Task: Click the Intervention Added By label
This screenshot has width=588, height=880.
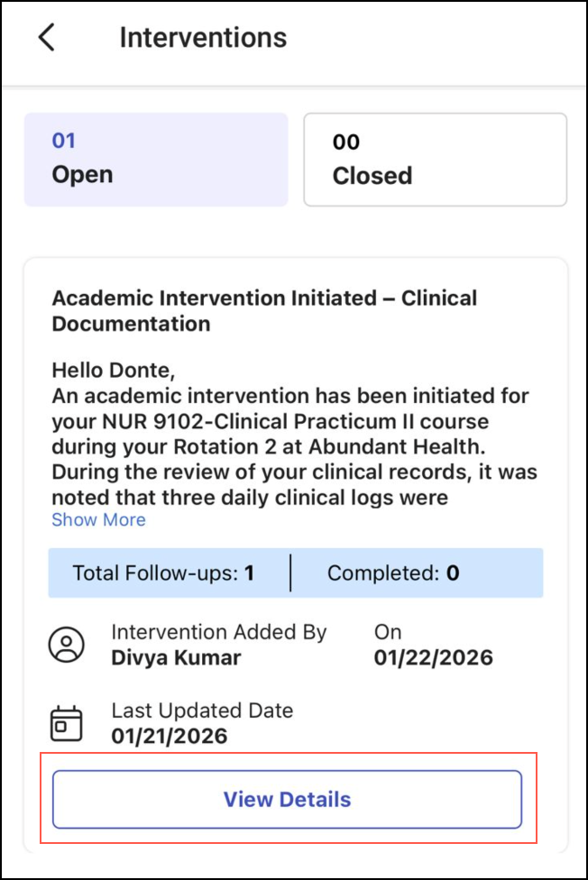Action: coord(218,632)
